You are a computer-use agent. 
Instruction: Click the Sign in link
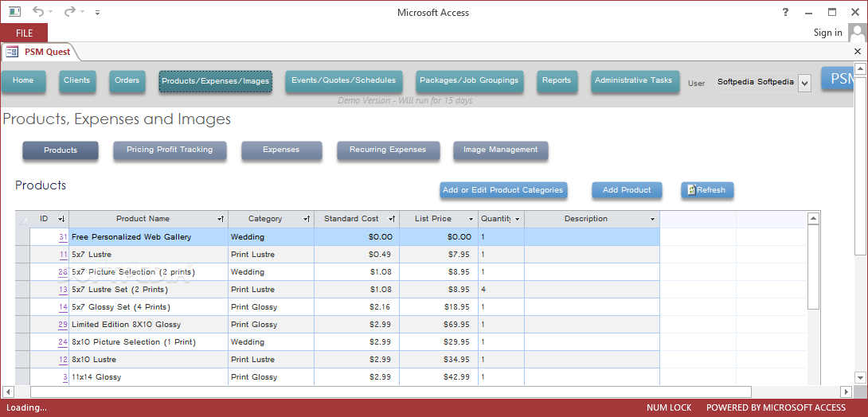pyautogui.click(x=827, y=33)
